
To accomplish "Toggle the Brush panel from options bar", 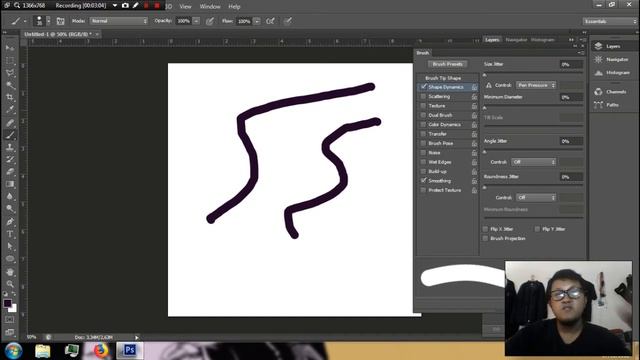I will (x=60, y=21).
